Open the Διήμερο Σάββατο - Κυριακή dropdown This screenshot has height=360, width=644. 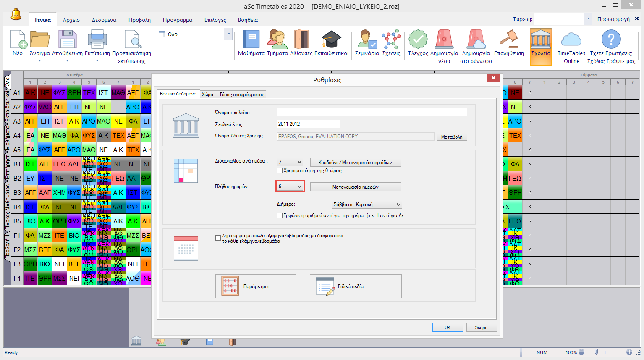[x=398, y=205]
